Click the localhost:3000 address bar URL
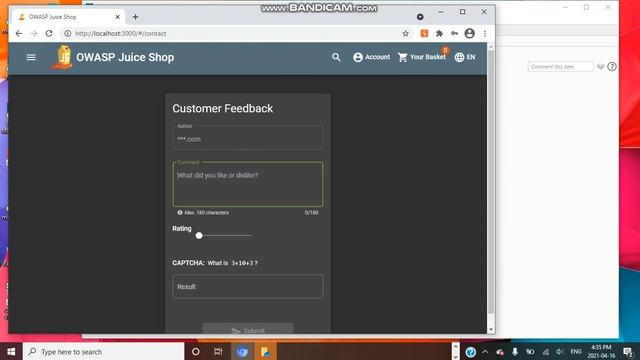The image size is (640, 360). (120, 33)
